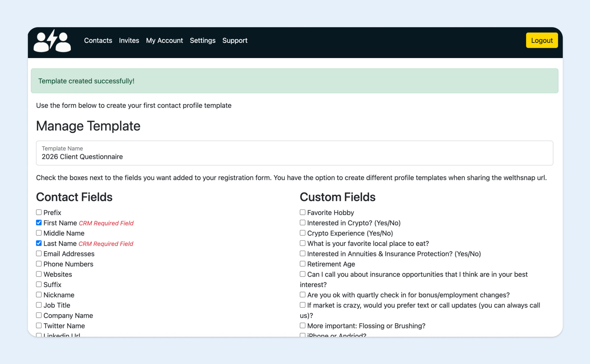
Task: Open the Support page
Action: [235, 41]
